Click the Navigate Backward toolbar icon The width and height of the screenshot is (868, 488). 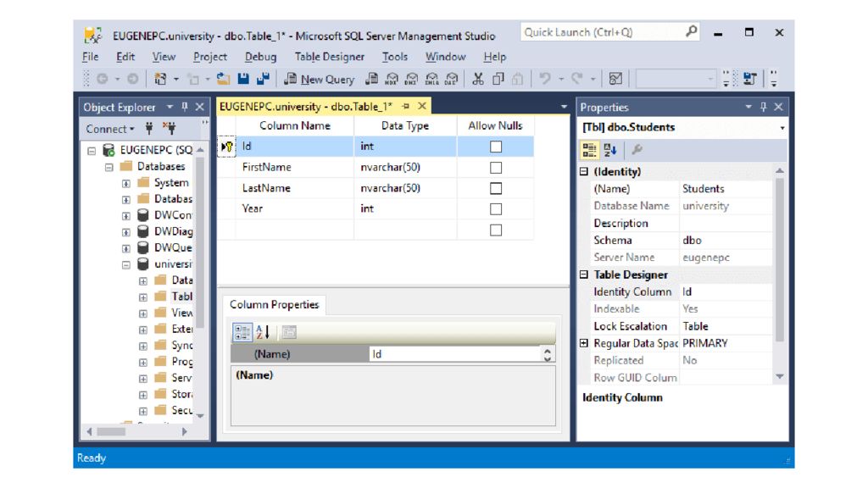point(103,79)
